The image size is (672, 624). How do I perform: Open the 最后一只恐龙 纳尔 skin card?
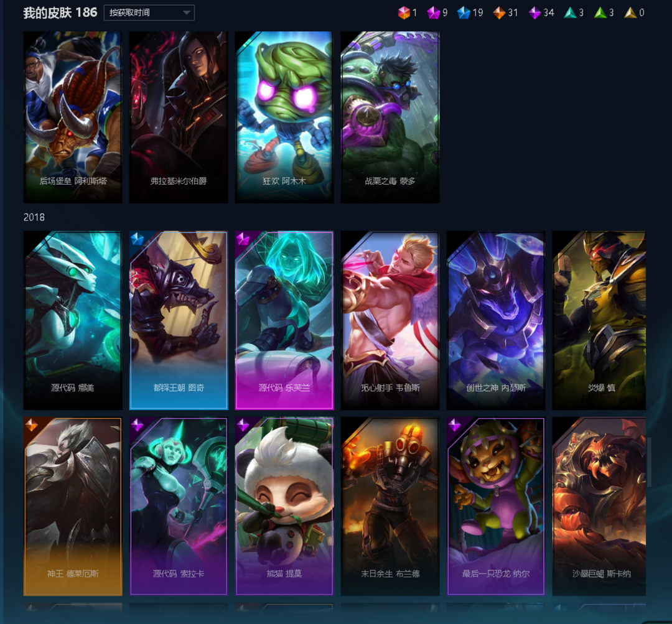click(x=496, y=506)
